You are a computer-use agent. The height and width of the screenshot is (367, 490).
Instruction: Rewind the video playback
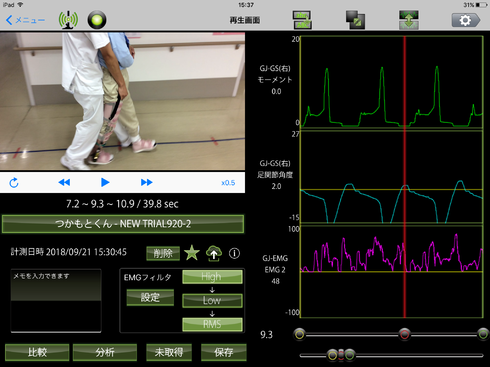64,182
